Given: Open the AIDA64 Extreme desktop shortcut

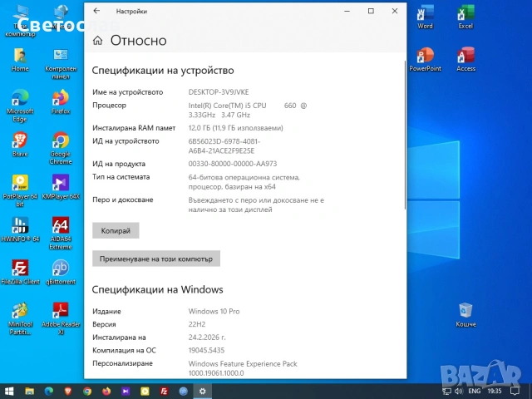Looking at the screenshot, I should 61,234.
